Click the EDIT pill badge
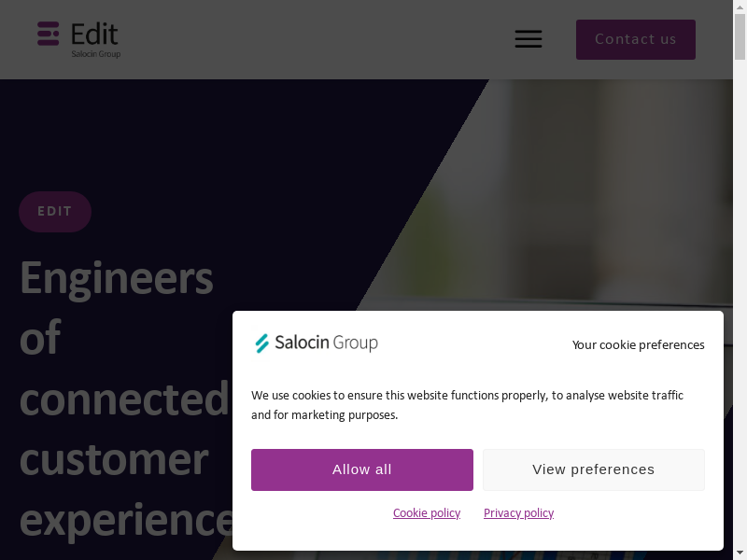Image resolution: width=747 pixels, height=560 pixels. click(x=55, y=212)
